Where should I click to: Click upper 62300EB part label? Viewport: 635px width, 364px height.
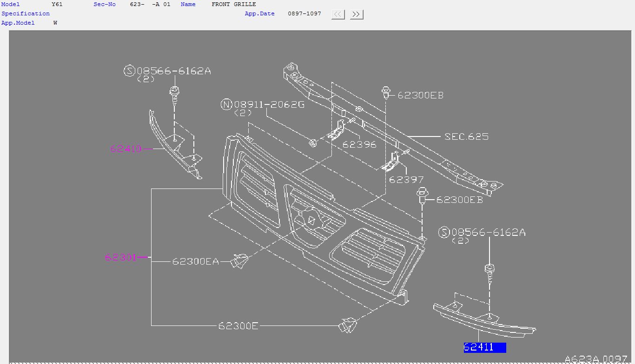pyautogui.click(x=421, y=95)
